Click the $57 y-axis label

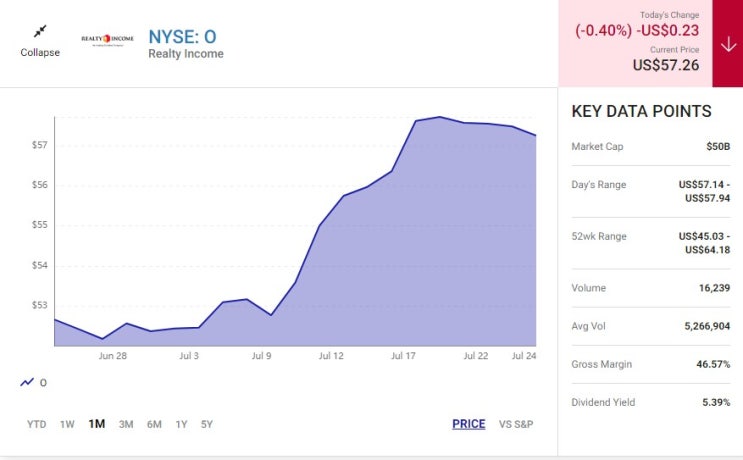click(40, 145)
